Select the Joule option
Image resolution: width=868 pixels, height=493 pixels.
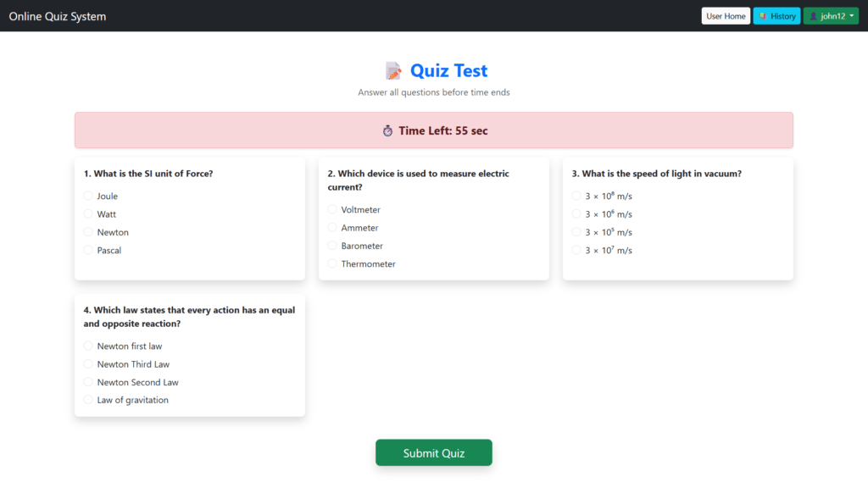tap(88, 196)
